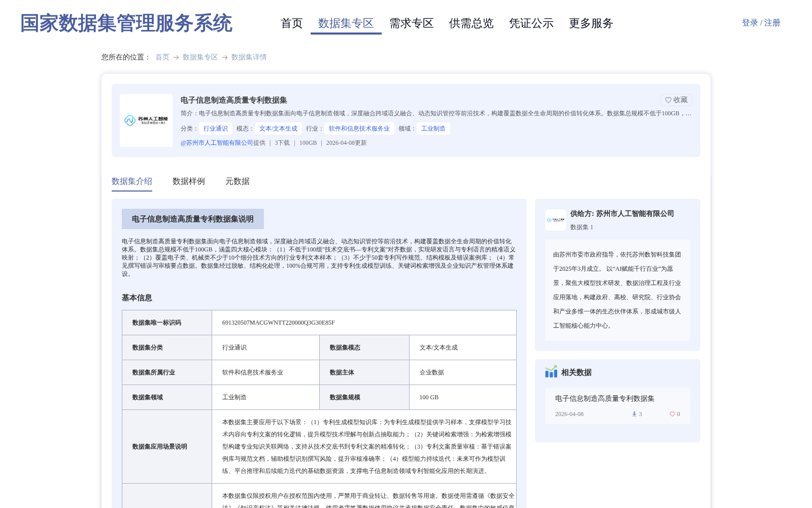Click the supplier logo icon in the 供给方 panel
Viewport: 812px width, 508px height.
tap(556, 220)
